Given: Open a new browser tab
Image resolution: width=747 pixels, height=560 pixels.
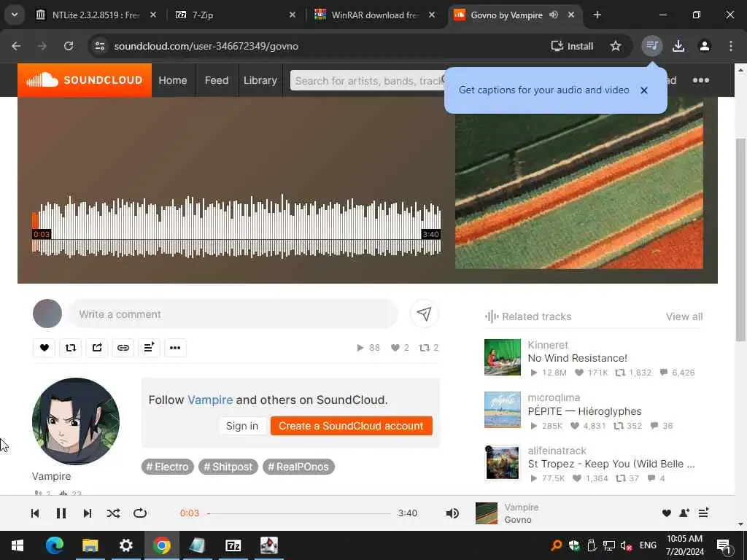Looking at the screenshot, I should (597, 15).
